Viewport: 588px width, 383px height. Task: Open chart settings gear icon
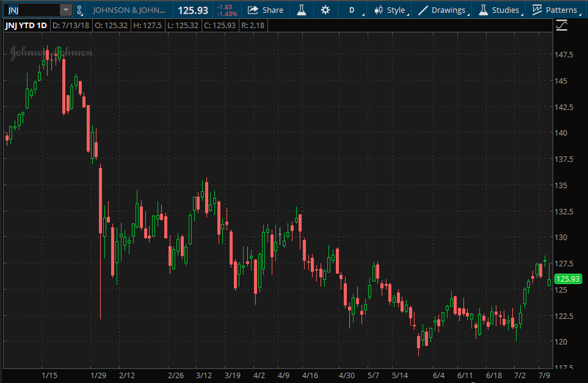coord(325,10)
